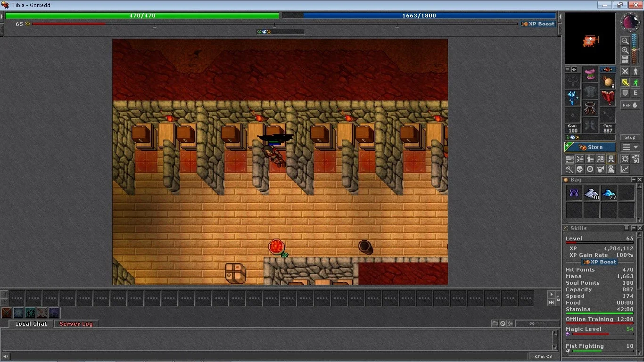Open the ignore list circle-slash icon
Image resolution: width=644 pixels, height=362 pixels.
point(503,323)
